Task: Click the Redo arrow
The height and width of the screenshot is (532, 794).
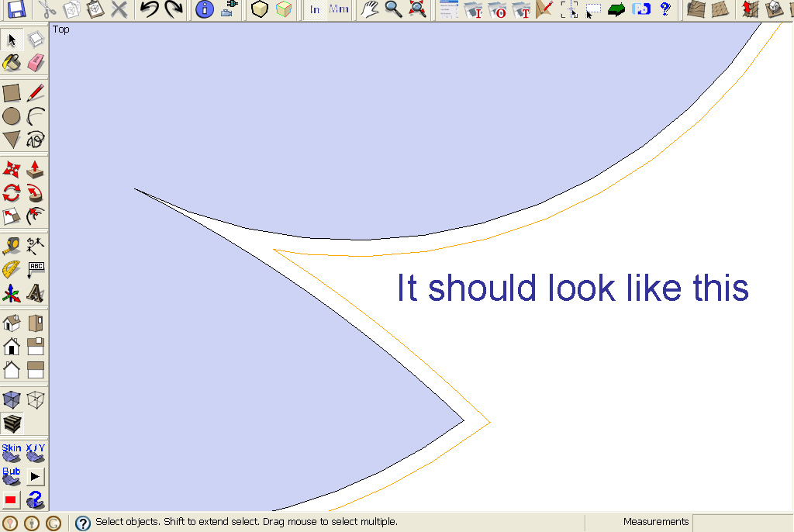Action: [x=174, y=9]
